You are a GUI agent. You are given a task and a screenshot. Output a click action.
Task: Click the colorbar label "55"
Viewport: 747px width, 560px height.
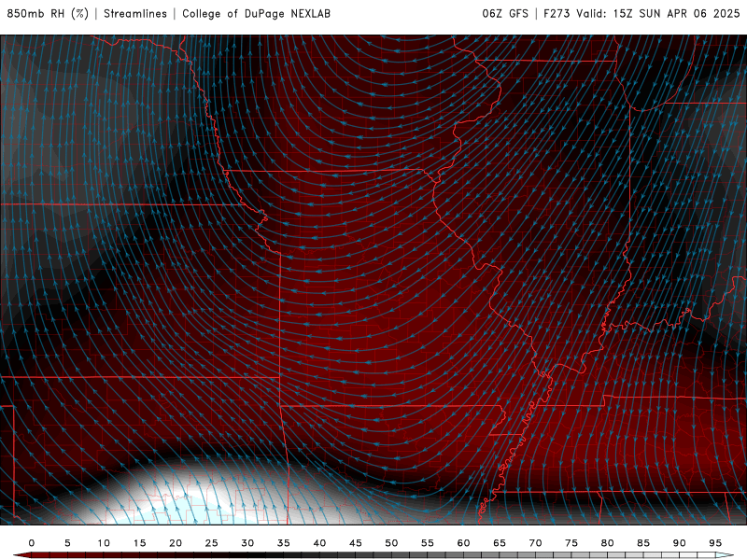click(428, 543)
